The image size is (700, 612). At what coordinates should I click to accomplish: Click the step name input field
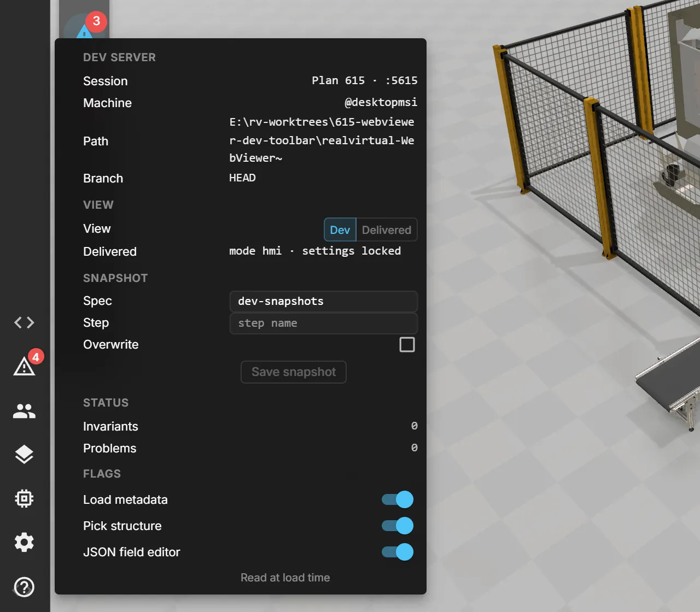click(x=324, y=323)
